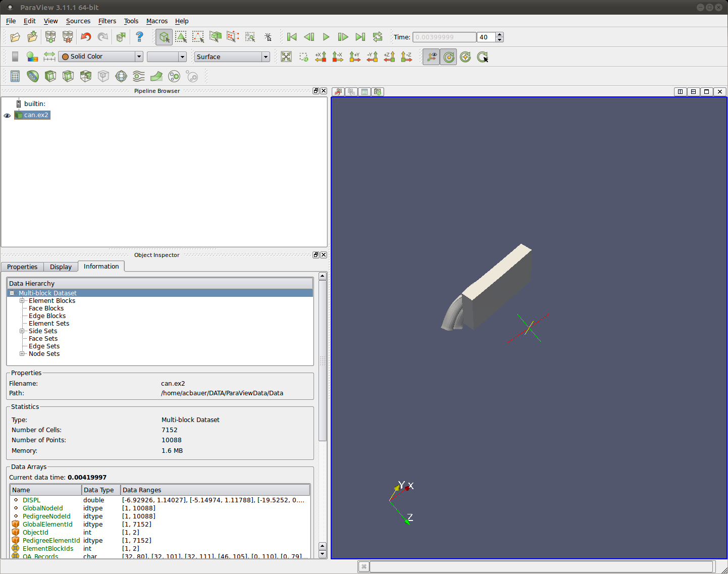Apply the Stream Tracer filter icon
The width and height of the screenshot is (728, 574).
[x=139, y=76]
